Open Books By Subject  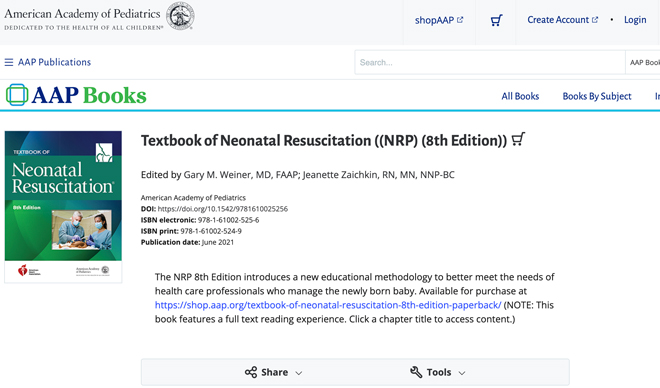(597, 96)
